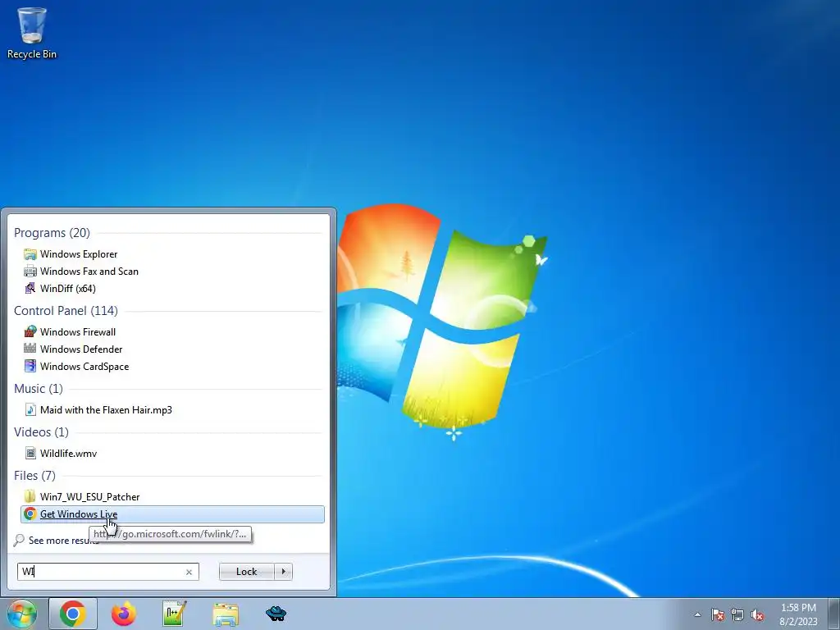Open the network tray icon
Screen dimensions: 840x630
tap(737, 614)
